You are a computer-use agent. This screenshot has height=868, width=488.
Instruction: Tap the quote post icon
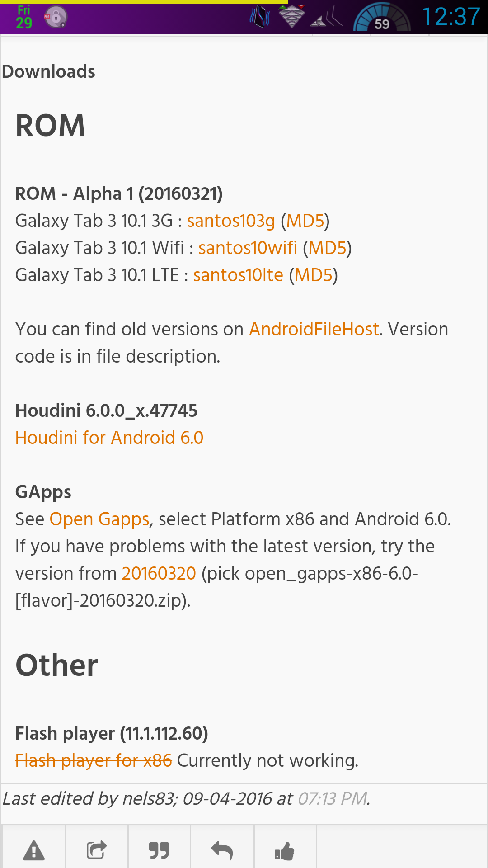(159, 851)
